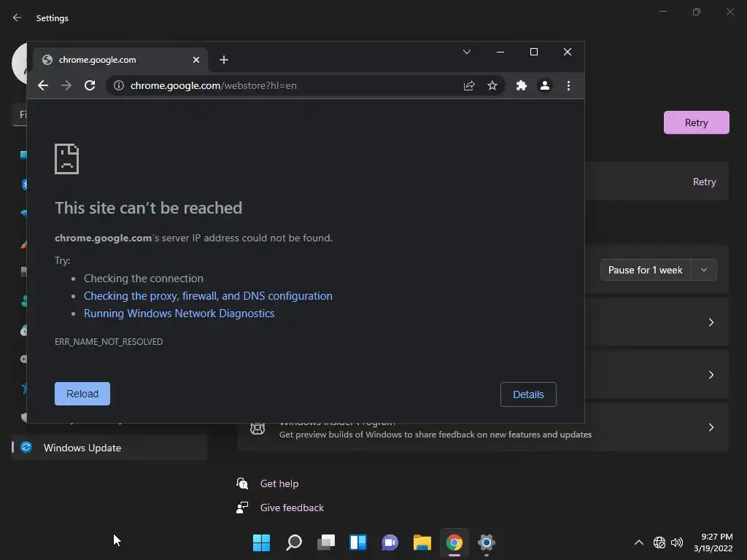
Task: Click the Give feedback icon
Action: click(242, 507)
